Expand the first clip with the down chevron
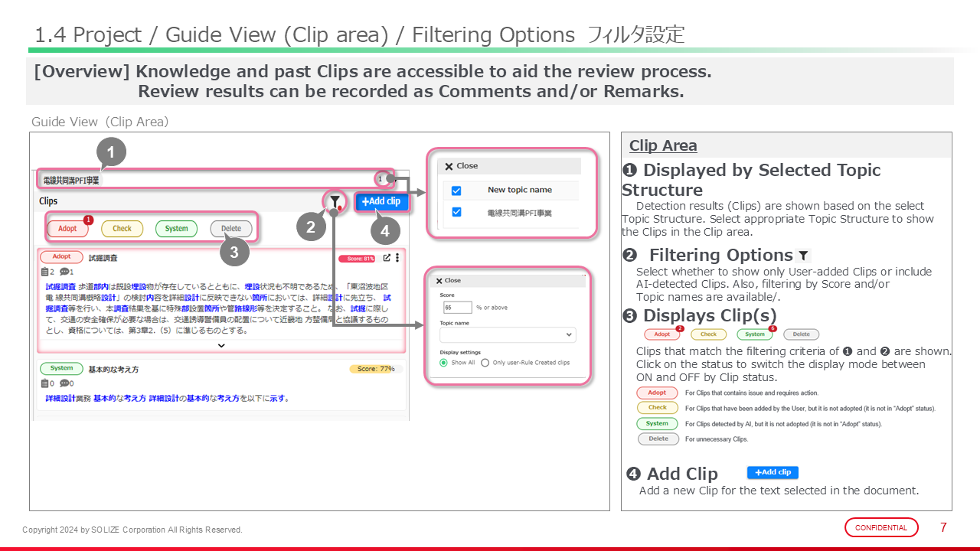Screen dimensions: 980x551 click(x=221, y=346)
